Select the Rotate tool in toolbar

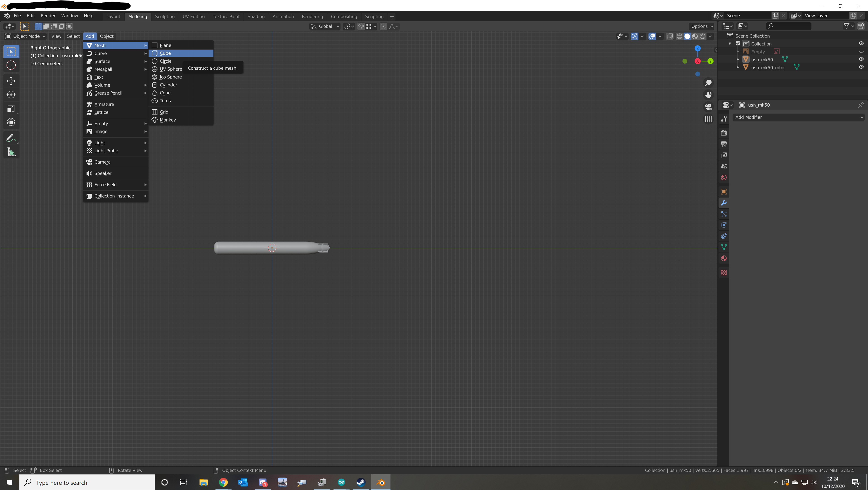point(11,95)
